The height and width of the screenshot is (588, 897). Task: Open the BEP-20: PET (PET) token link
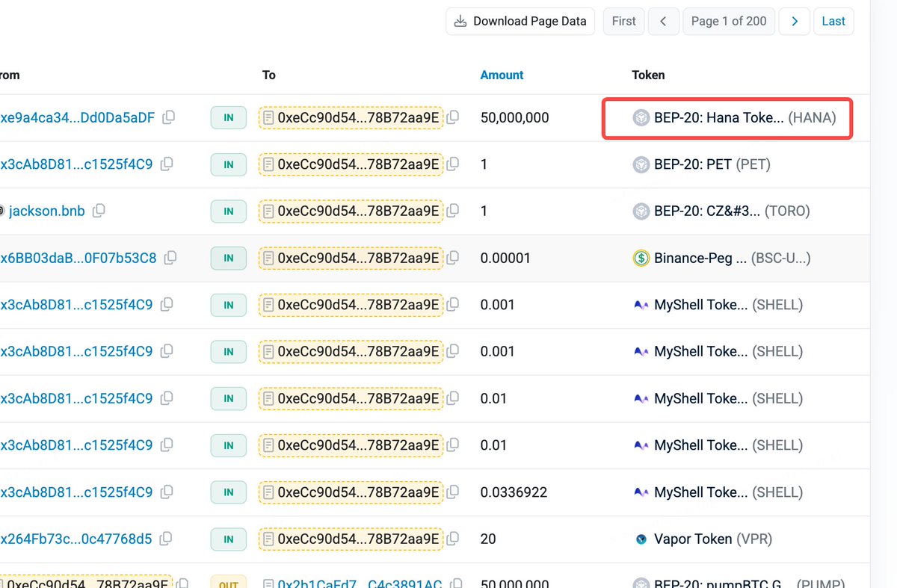point(712,164)
